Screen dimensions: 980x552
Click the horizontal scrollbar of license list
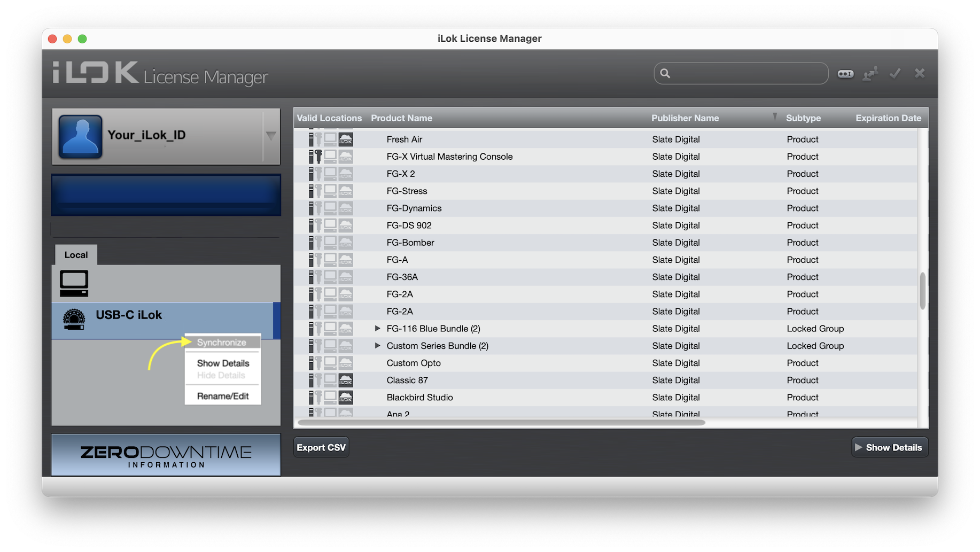pos(501,423)
